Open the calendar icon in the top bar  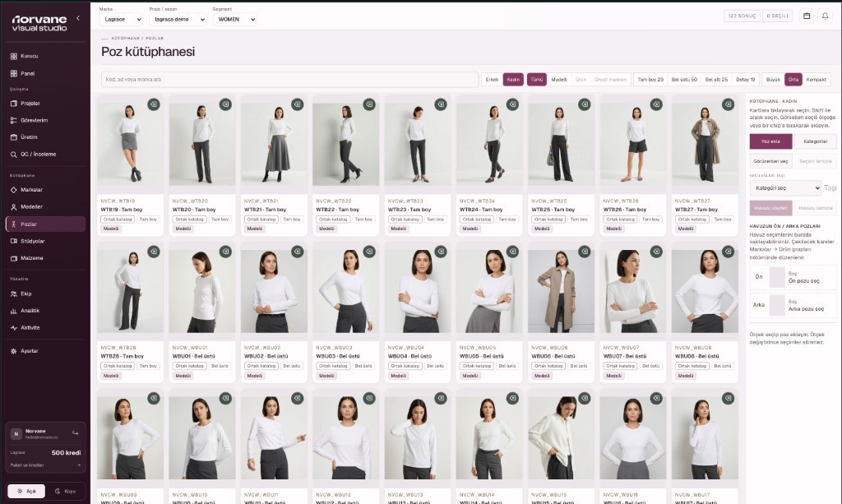(x=807, y=16)
